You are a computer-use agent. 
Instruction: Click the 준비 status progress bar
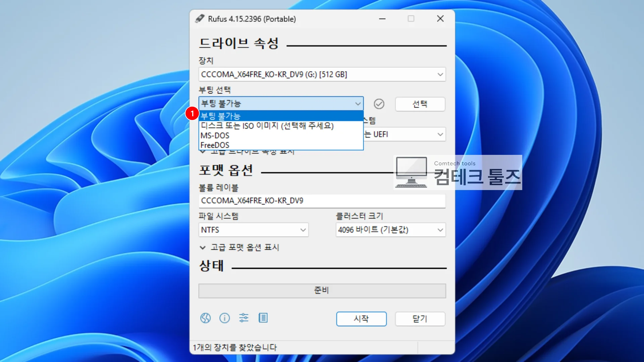click(x=322, y=291)
